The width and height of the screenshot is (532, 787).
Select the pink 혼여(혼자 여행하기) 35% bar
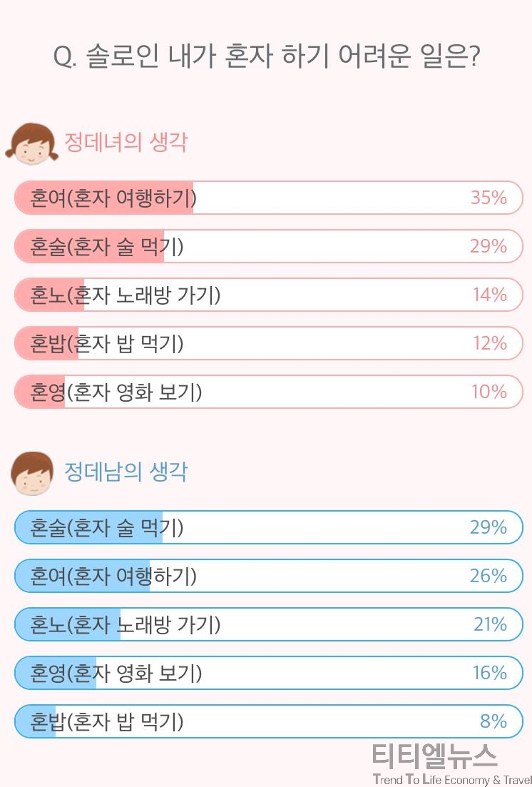(x=269, y=197)
